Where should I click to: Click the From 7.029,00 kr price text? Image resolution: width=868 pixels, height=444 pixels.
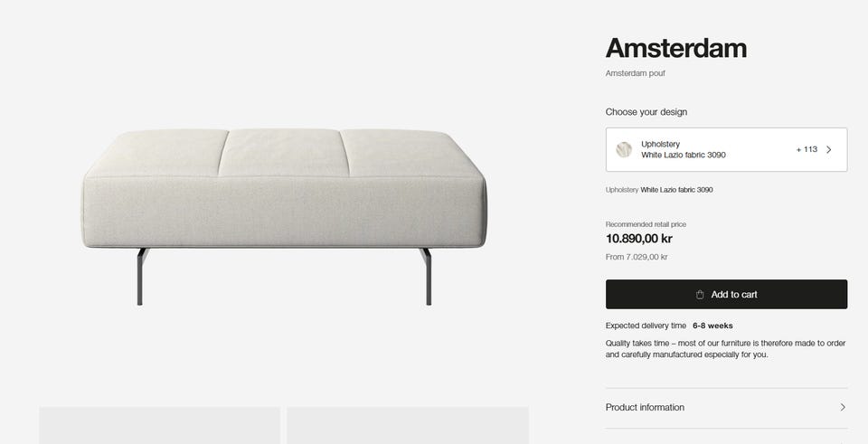(x=637, y=258)
